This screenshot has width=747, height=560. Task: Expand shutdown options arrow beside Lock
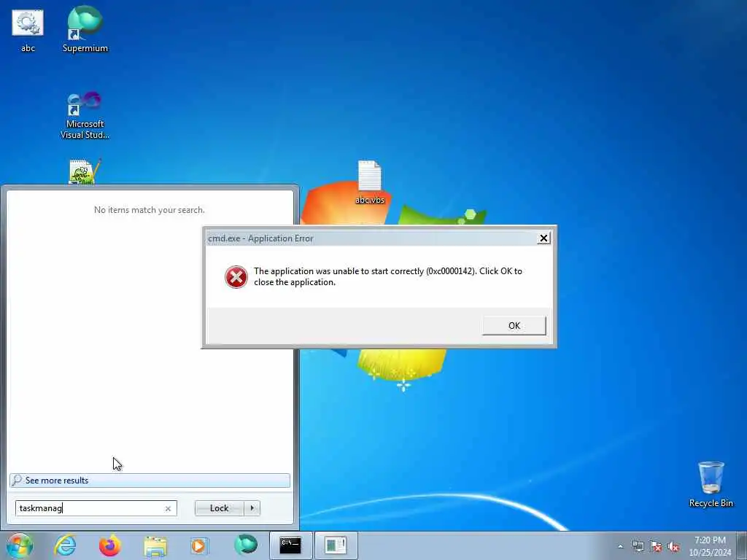point(252,508)
